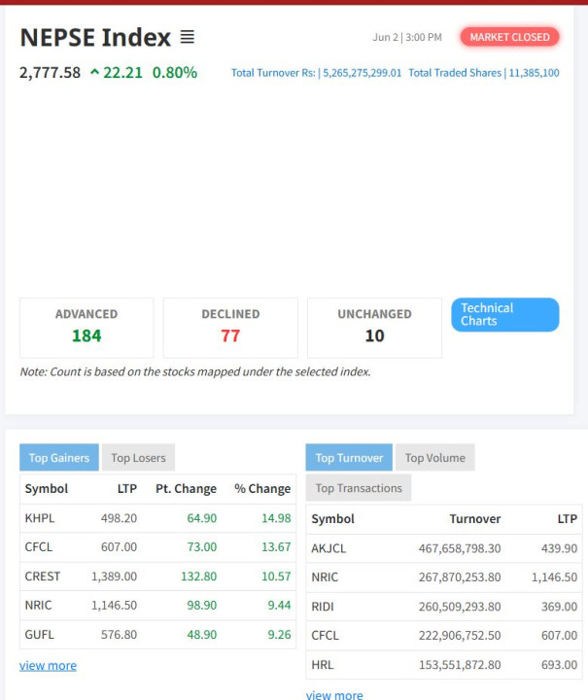Select the Top Volume tab
588x700 pixels.
pyautogui.click(x=435, y=458)
